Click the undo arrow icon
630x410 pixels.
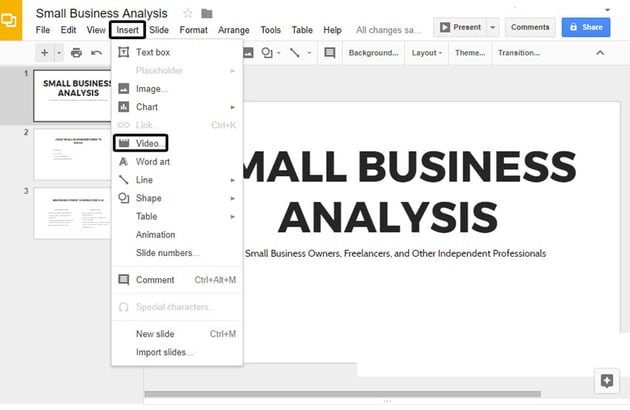pos(96,53)
